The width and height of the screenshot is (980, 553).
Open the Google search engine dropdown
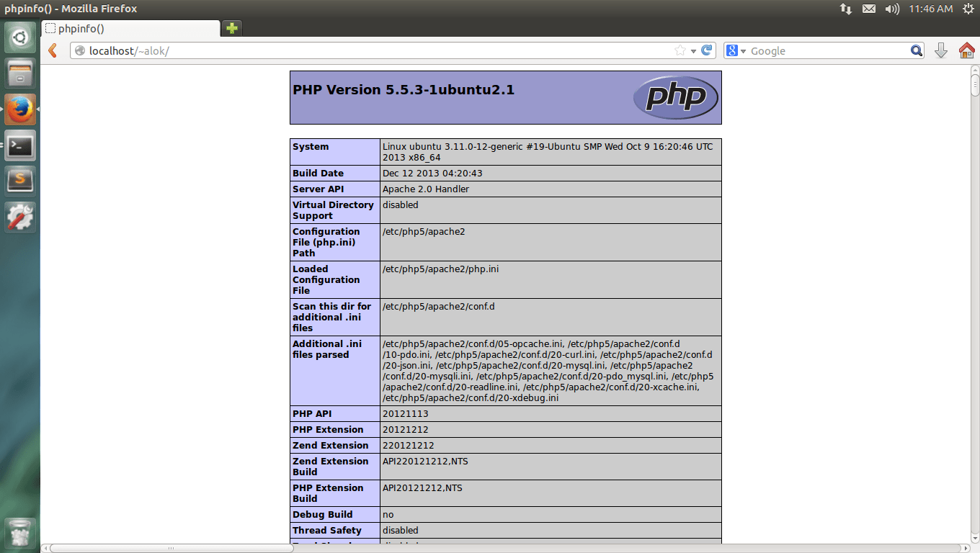pos(735,50)
